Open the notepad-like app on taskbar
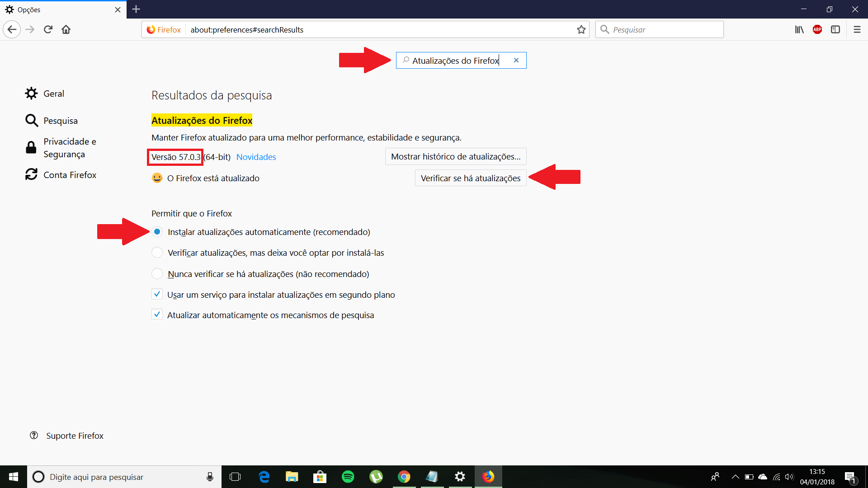Image resolution: width=868 pixels, height=488 pixels. (x=432, y=477)
